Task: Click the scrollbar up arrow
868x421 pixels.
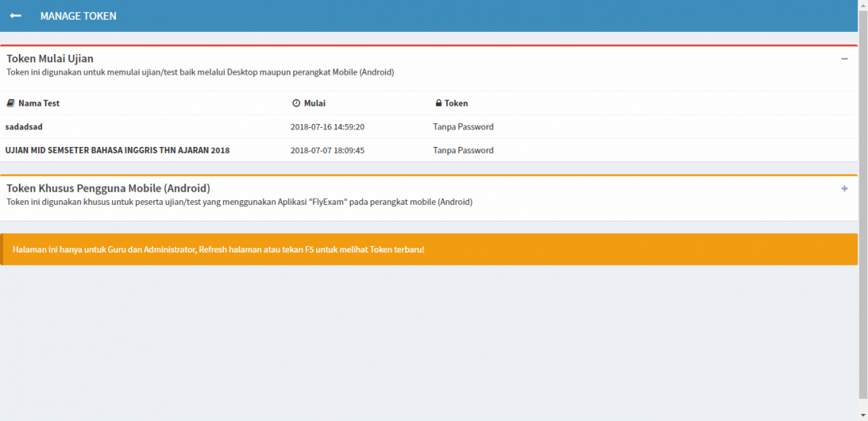Action: [863, 5]
